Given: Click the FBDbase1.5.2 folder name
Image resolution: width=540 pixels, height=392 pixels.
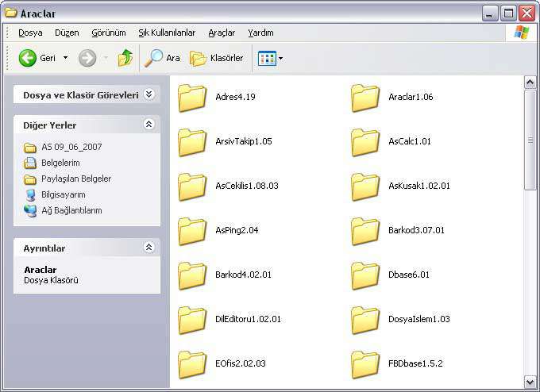Looking at the screenshot, I should coord(415,363).
